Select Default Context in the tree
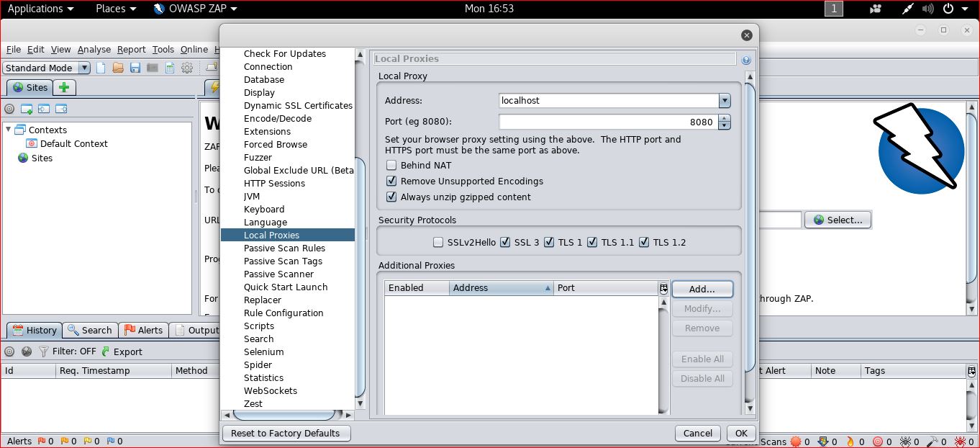The image size is (980, 448). click(67, 143)
